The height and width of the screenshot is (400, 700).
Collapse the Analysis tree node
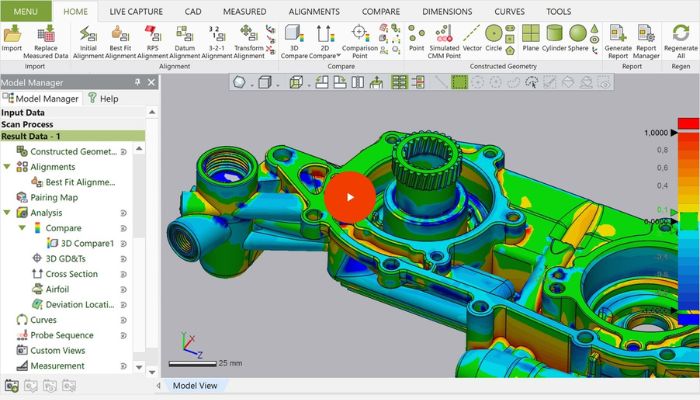click(x=9, y=213)
